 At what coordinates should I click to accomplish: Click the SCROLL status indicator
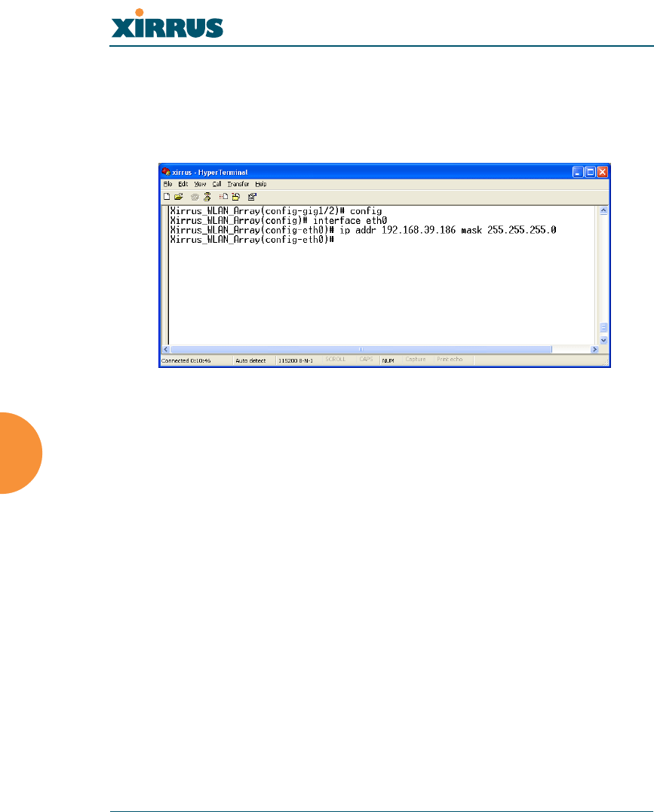(x=335, y=360)
